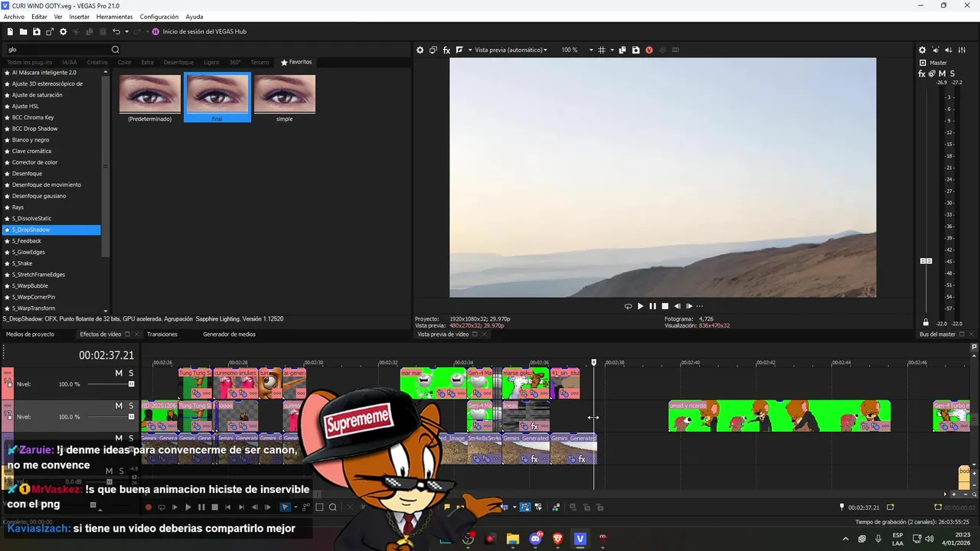Viewport: 980px width, 551px height.
Task: Select the zoom magnifier tool in timeline toolbar
Action: (333, 507)
